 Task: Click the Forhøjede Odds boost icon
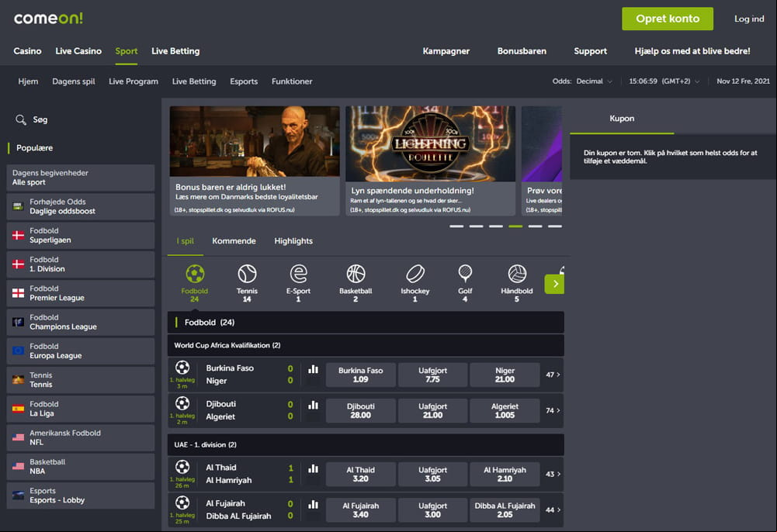tap(19, 206)
